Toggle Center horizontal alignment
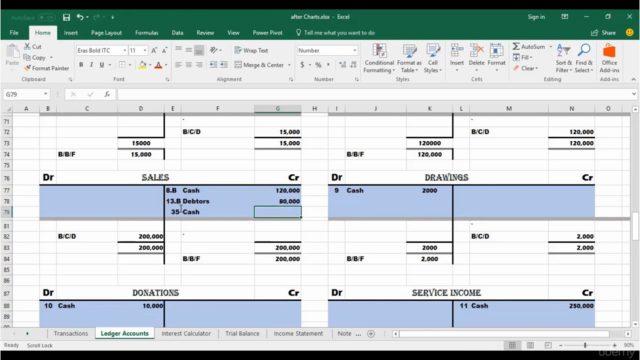 tap(189, 65)
